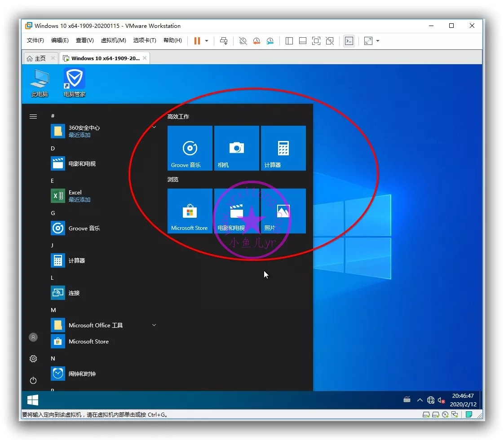This screenshot has height=440, width=504.
Task: Open the 照片 photos tile
Action: [x=283, y=211]
